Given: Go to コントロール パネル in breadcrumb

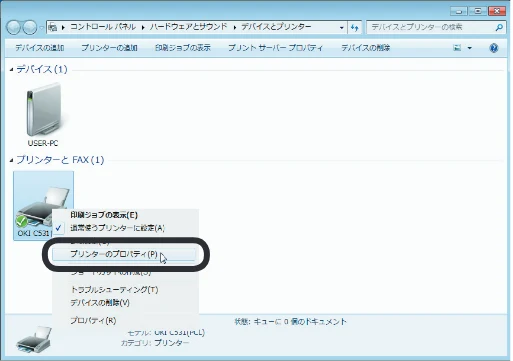Looking at the screenshot, I should tap(103, 27).
